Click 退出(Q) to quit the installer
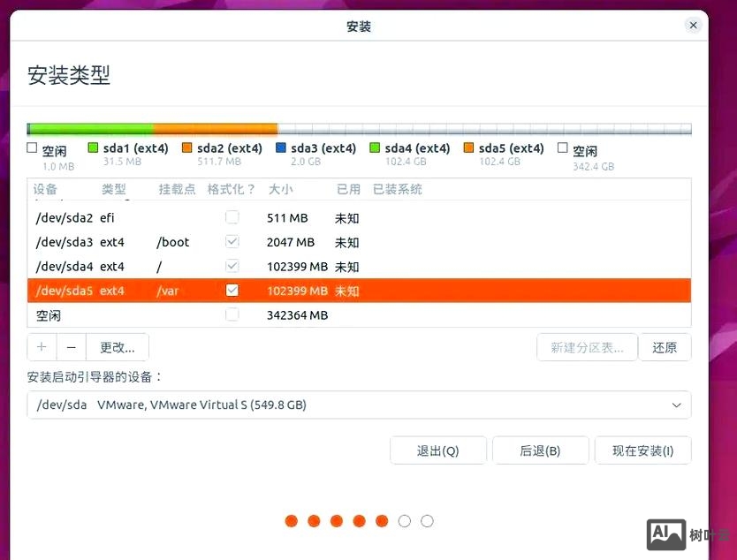 point(437,450)
